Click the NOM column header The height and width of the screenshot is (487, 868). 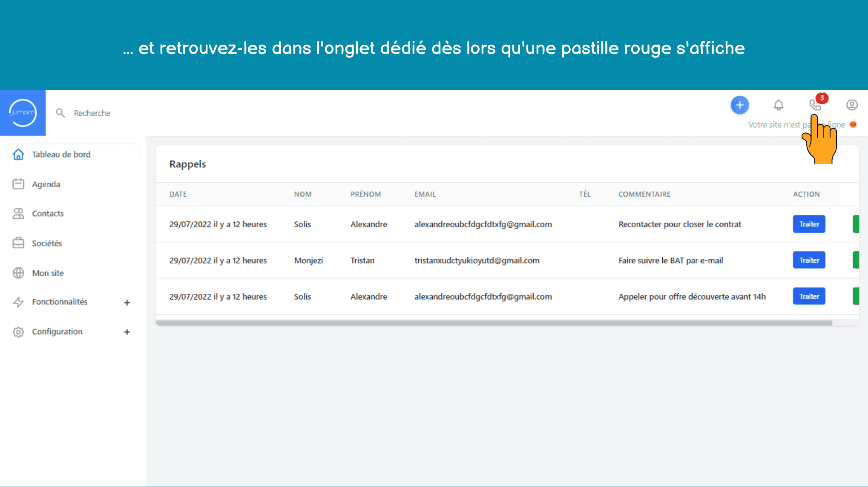point(303,194)
